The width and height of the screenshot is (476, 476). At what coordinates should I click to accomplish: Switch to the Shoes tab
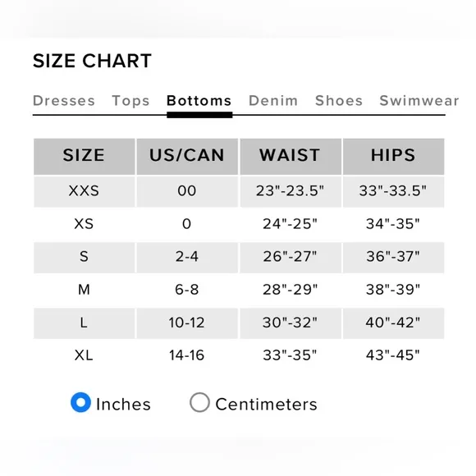tap(339, 101)
